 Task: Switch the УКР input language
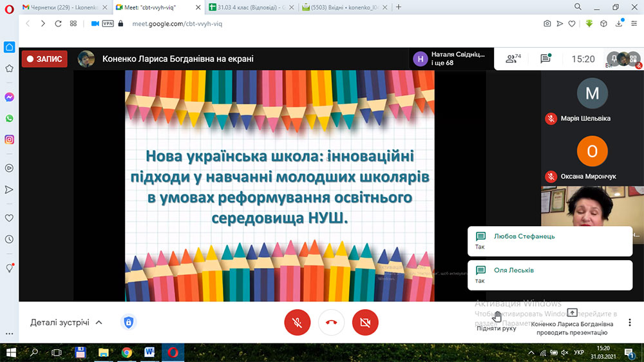(x=579, y=352)
